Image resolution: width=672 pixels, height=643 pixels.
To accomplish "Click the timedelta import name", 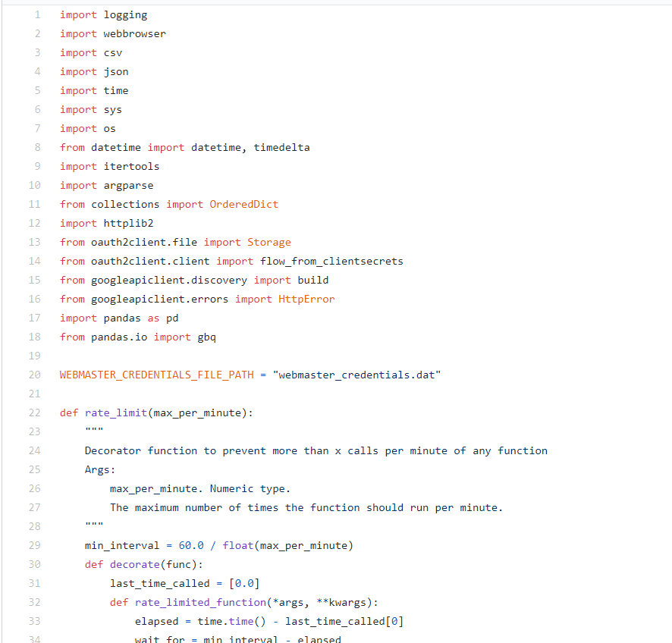I will [x=281, y=147].
